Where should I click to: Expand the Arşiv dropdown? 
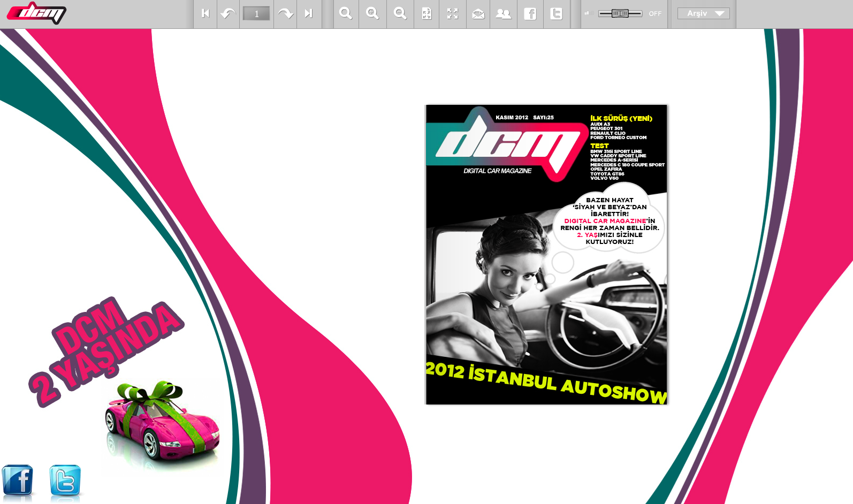(703, 13)
